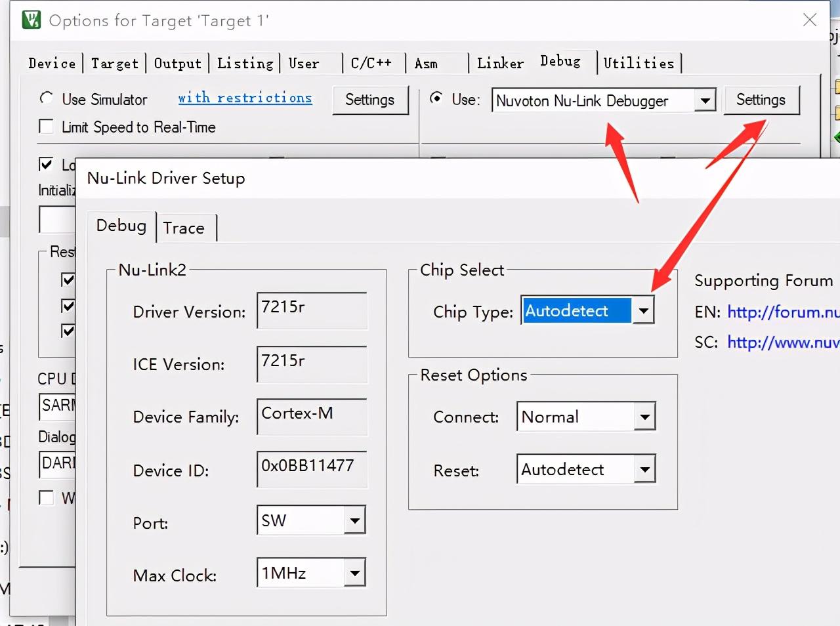
Task: Open the Reset dropdown
Action: click(x=645, y=469)
